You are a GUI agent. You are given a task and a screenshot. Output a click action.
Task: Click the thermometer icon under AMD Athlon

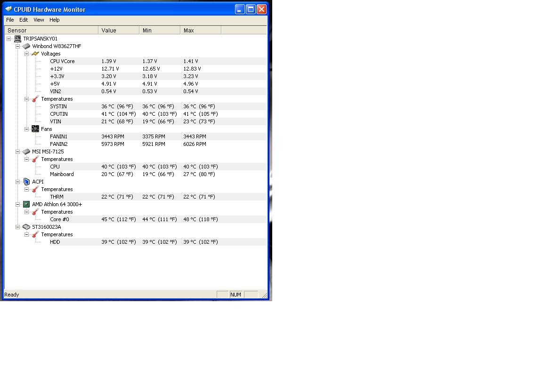(x=35, y=212)
